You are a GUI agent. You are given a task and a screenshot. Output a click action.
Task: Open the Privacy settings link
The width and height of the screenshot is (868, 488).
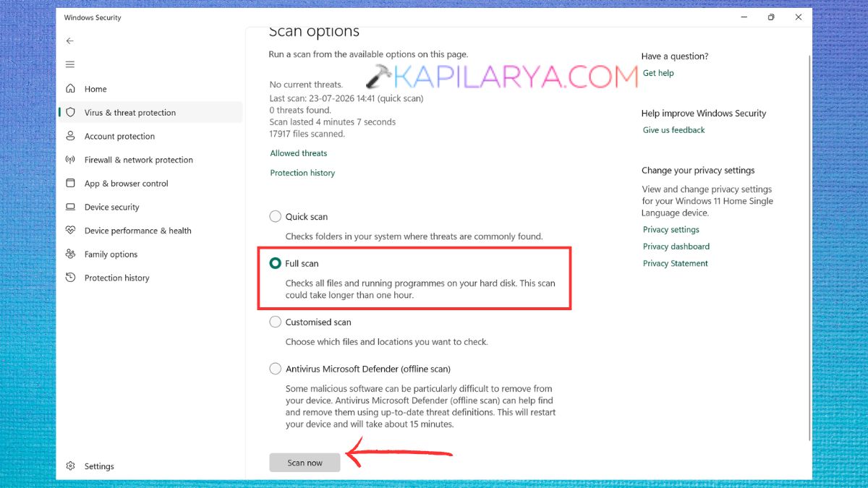tap(671, 230)
